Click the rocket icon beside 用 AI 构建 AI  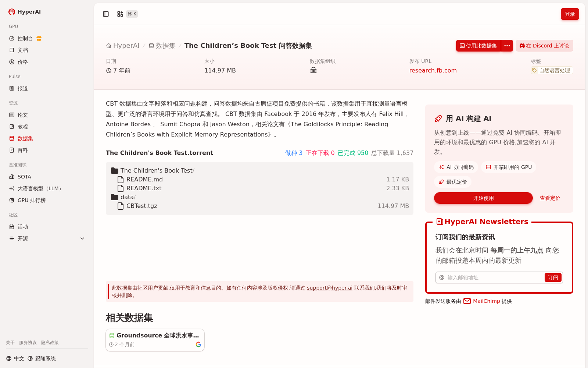click(x=438, y=118)
